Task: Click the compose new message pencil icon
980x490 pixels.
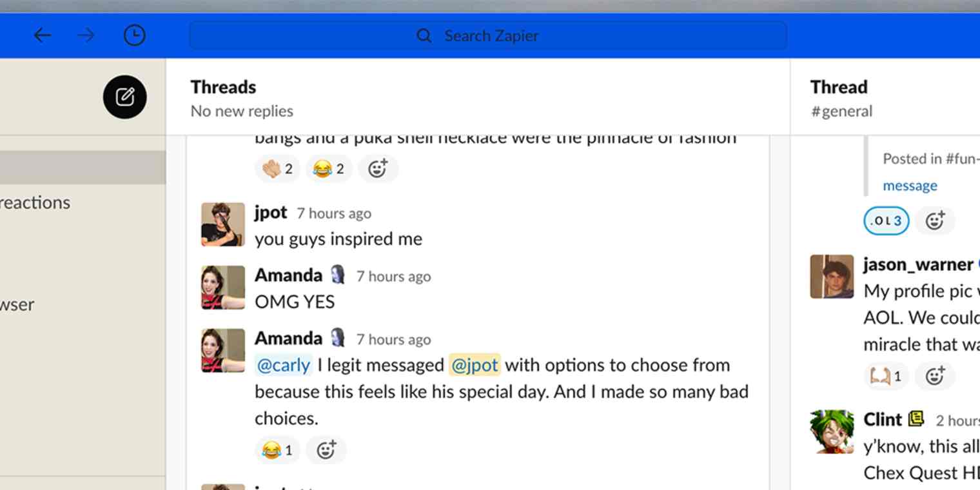Action: click(x=124, y=97)
